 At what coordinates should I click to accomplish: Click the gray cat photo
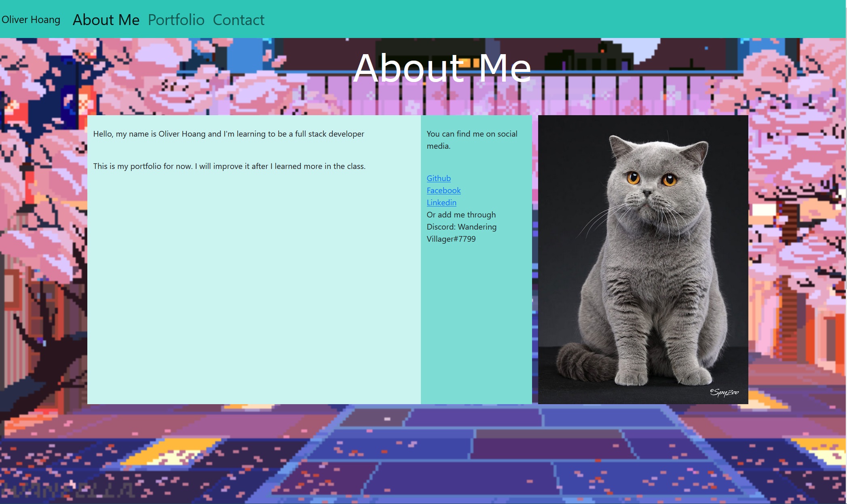pos(643,259)
